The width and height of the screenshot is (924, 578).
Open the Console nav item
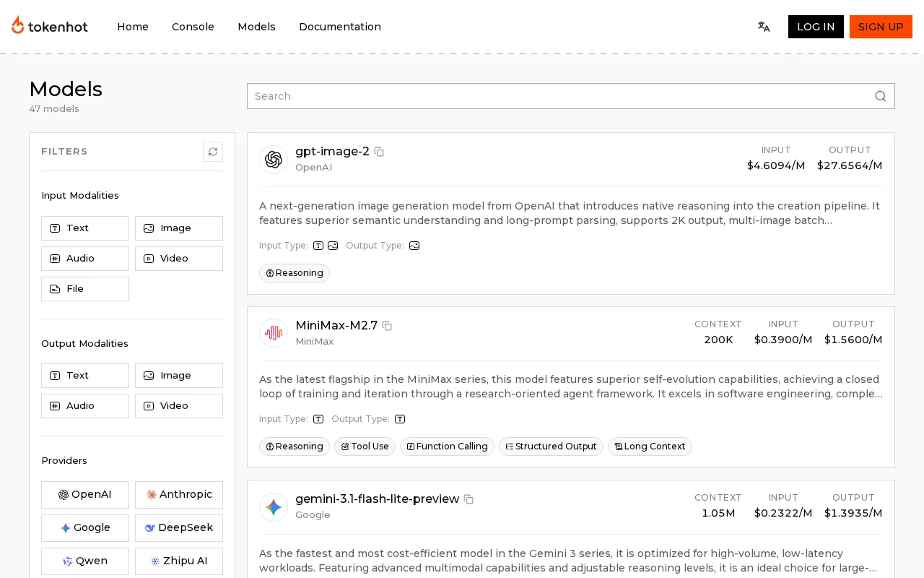193,27
